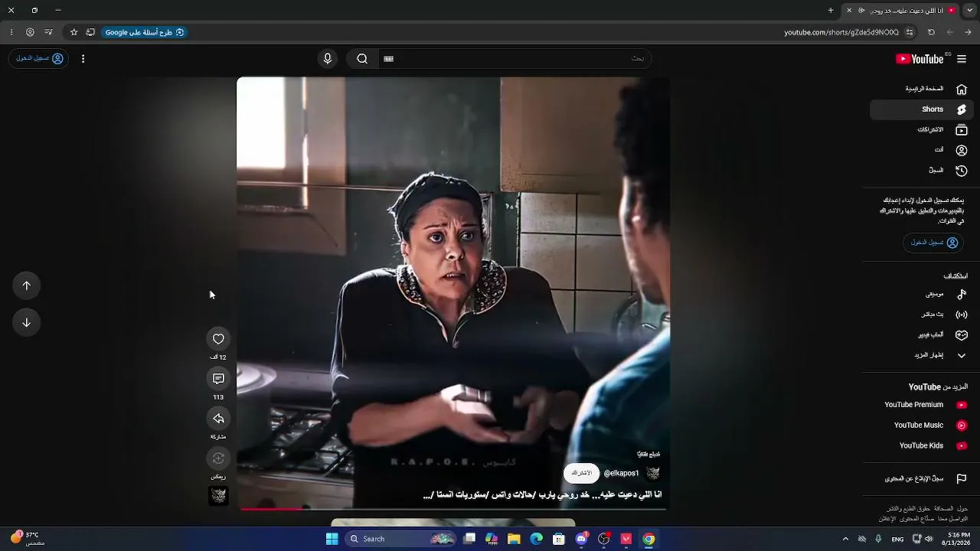Open YouTube Music link
The width and height of the screenshot is (980, 551).
coord(922,425)
